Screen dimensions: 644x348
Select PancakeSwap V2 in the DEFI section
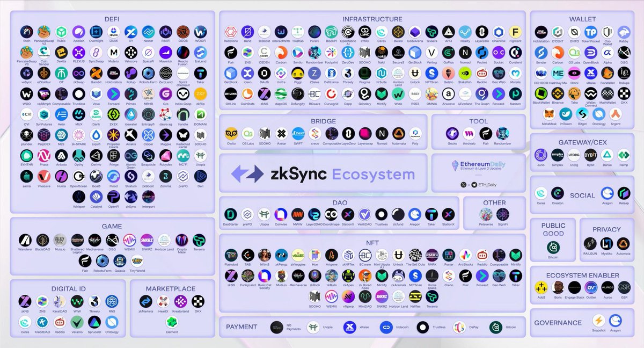[43, 32]
